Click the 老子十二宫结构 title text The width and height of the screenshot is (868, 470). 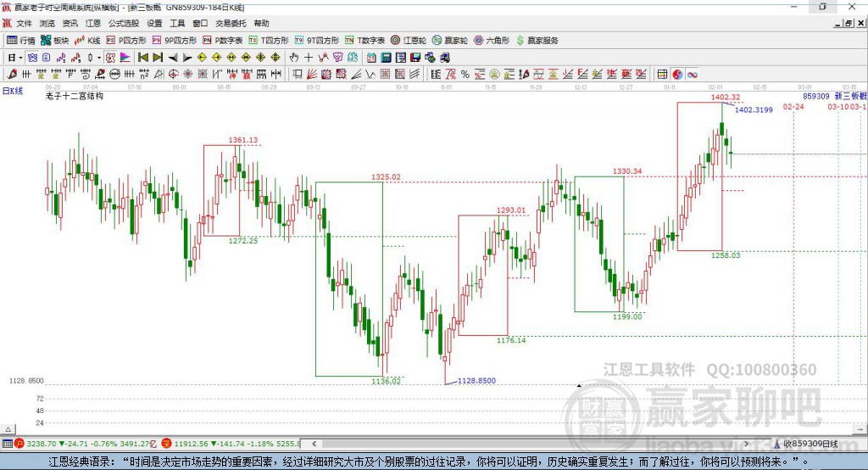(x=75, y=96)
